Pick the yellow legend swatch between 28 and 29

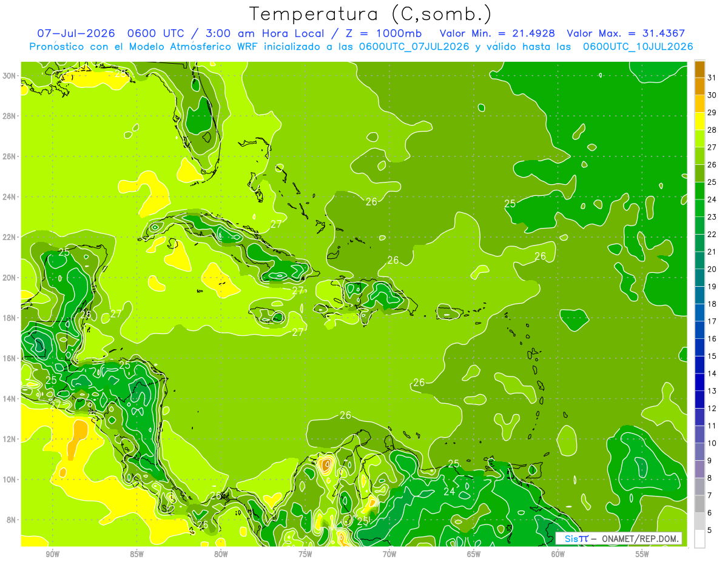click(x=699, y=121)
